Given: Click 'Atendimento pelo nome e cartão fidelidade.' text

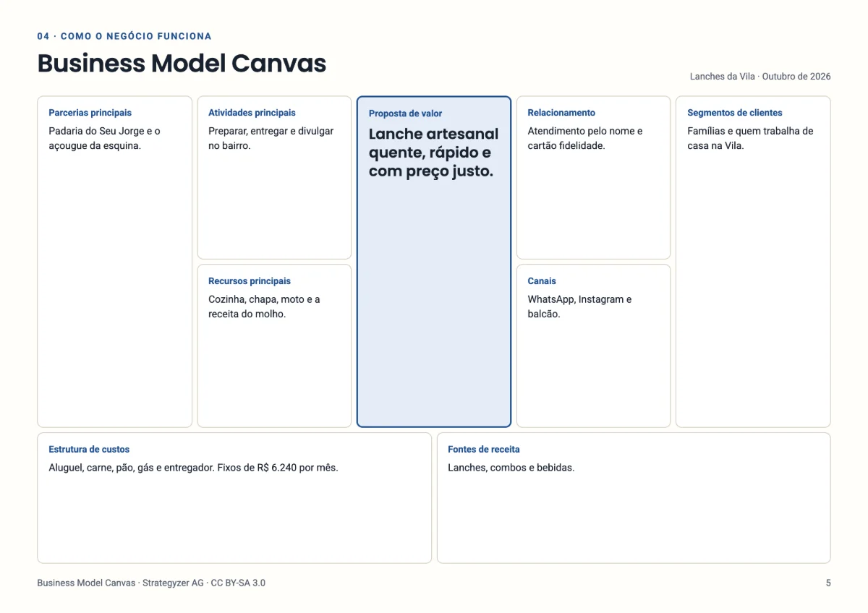Looking at the screenshot, I should tap(585, 138).
